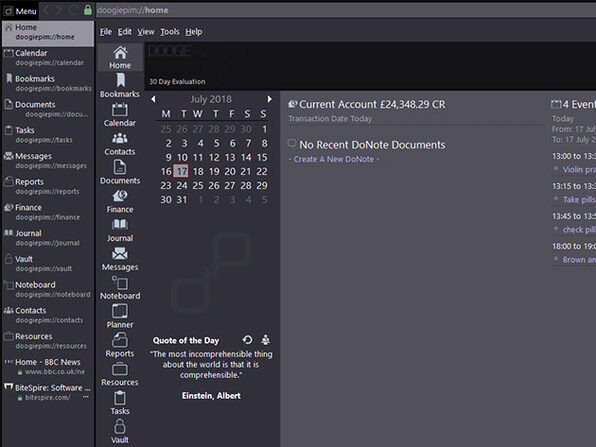
Task: Open Documents in the vertical icon toolbar
Action: coord(120,173)
